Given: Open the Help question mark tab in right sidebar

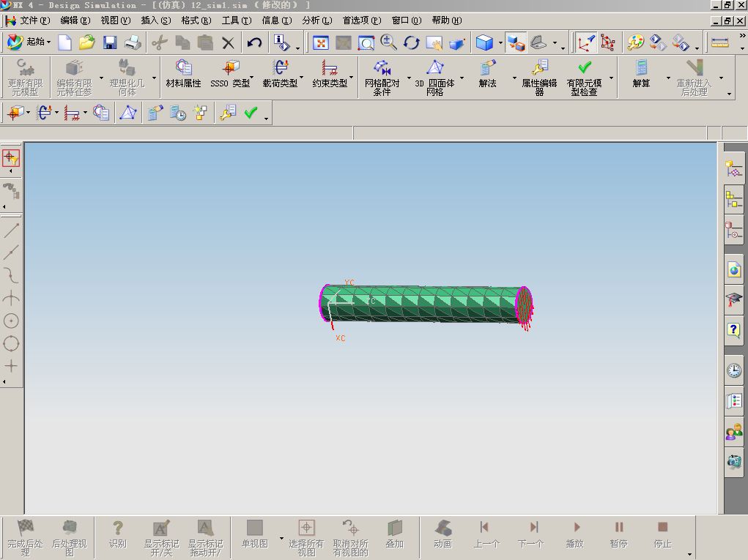Looking at the screenshot, I should tap(733, 329).
